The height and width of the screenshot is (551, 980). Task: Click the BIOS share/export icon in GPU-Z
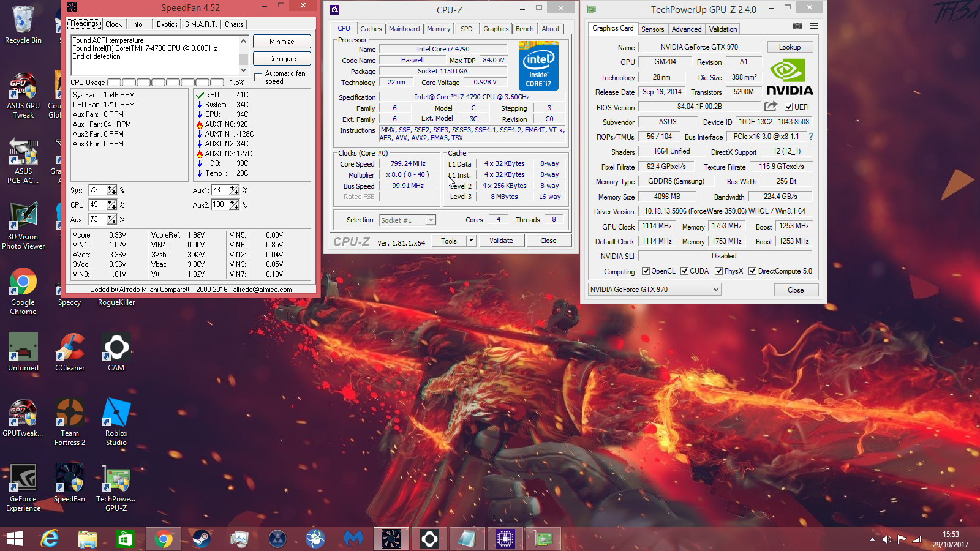pyautogui.click(x=771, y=107)
